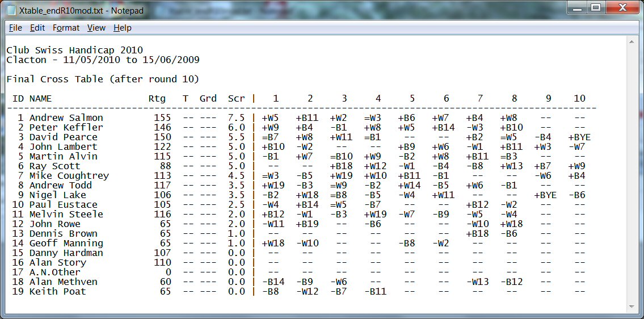Click the name 'John Lambert'
Screen dimensions: 644x319
pos(63,147)
